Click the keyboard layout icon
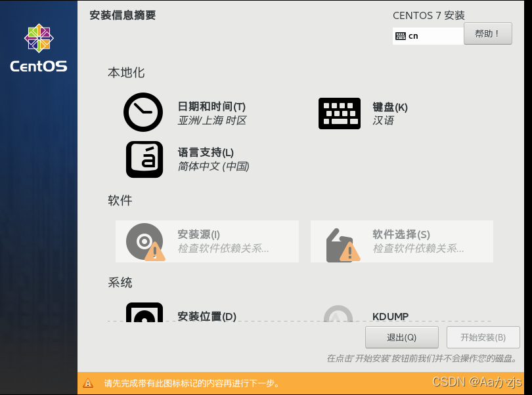Viewport: 532px width, 395px height. pos(340,114)
